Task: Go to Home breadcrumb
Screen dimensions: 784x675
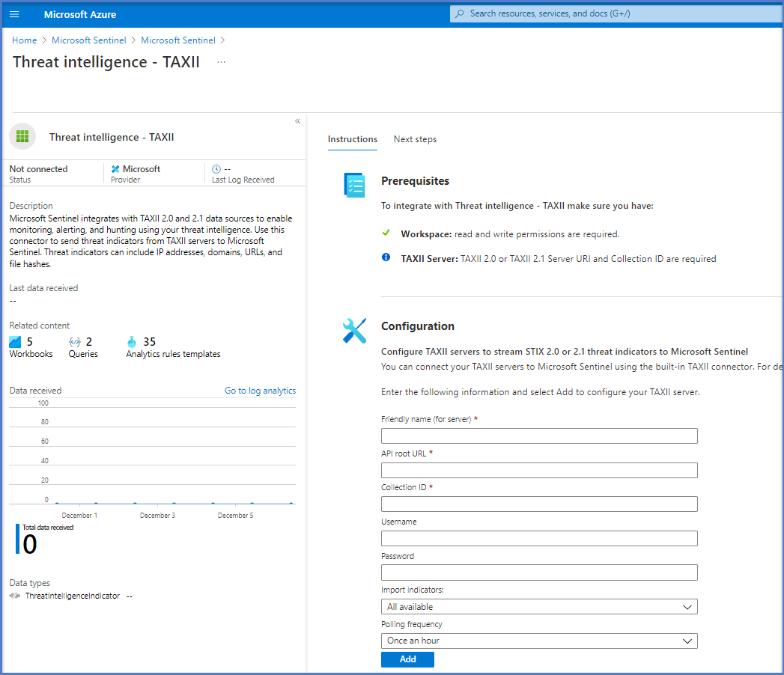Action: (25, 40)
